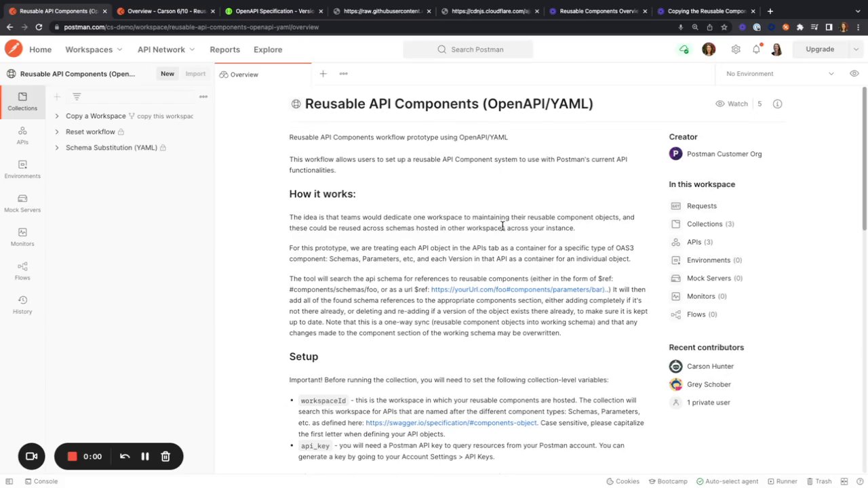Open Monitors (0) in workspace list
The height and width of the screenshot is (488, 868).
(x=705, y=296)
